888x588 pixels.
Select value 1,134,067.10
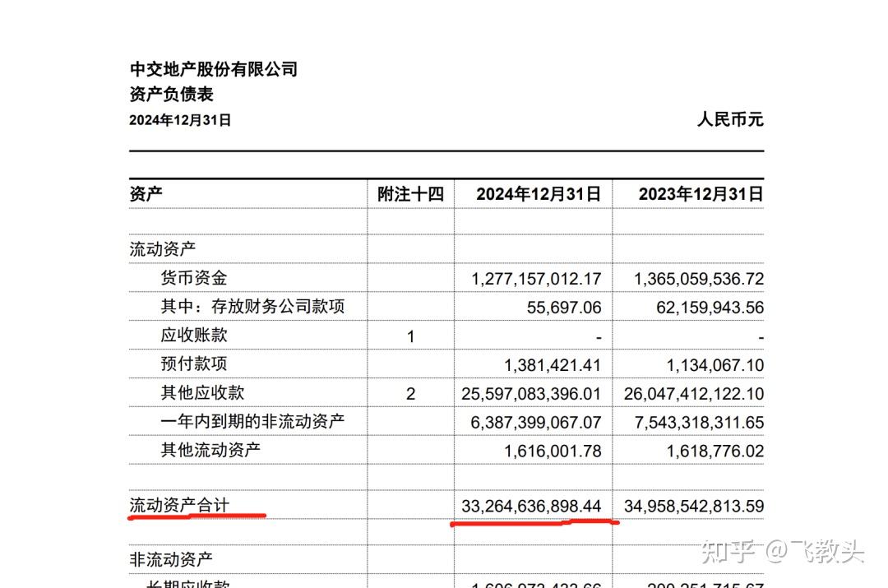pyautogui.click(x=715, y=365)
